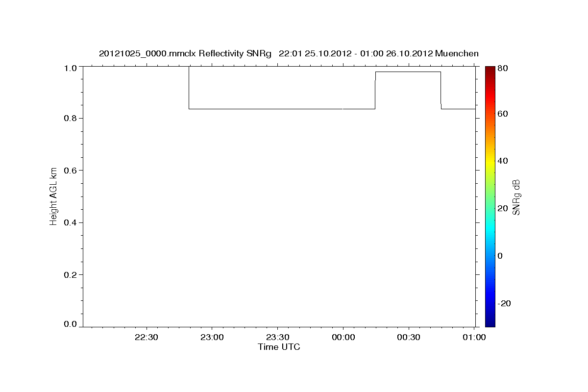Screen dimensions: 588x392
Task: Click the 00:00 time tick label
Action: [343, 338]
